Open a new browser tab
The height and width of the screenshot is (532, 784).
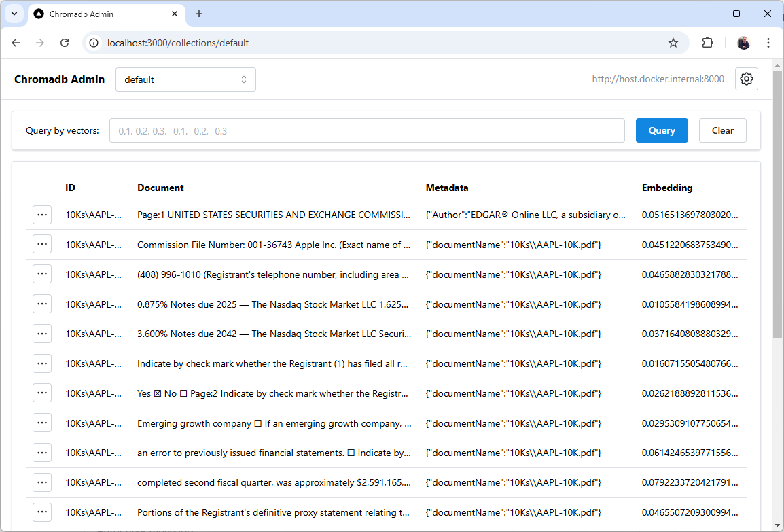(x=199, y=14)
